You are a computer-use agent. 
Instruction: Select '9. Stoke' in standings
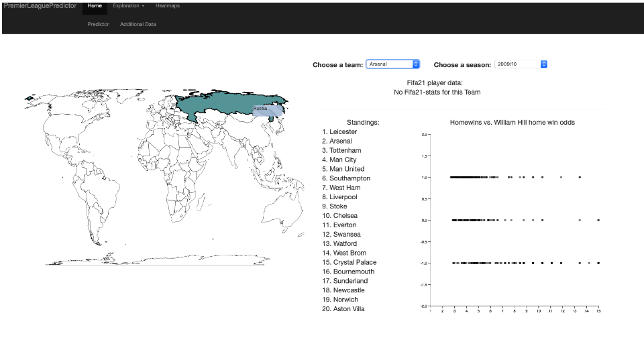coord(334,206)
